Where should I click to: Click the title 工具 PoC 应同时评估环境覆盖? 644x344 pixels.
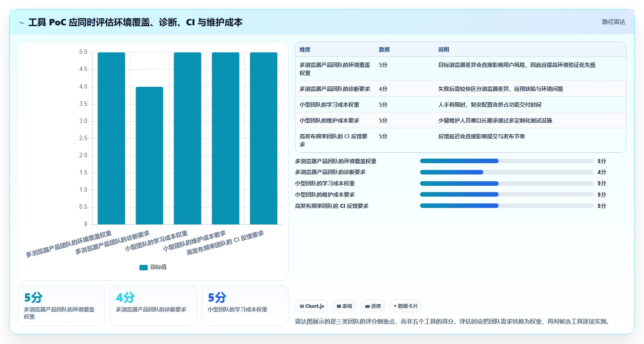(135, 22)
